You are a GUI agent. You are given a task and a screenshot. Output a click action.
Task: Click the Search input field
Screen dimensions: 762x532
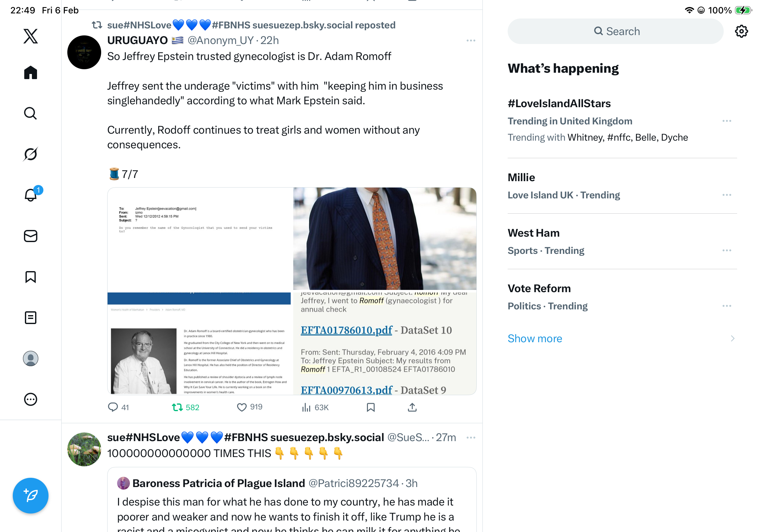[615, 31]
